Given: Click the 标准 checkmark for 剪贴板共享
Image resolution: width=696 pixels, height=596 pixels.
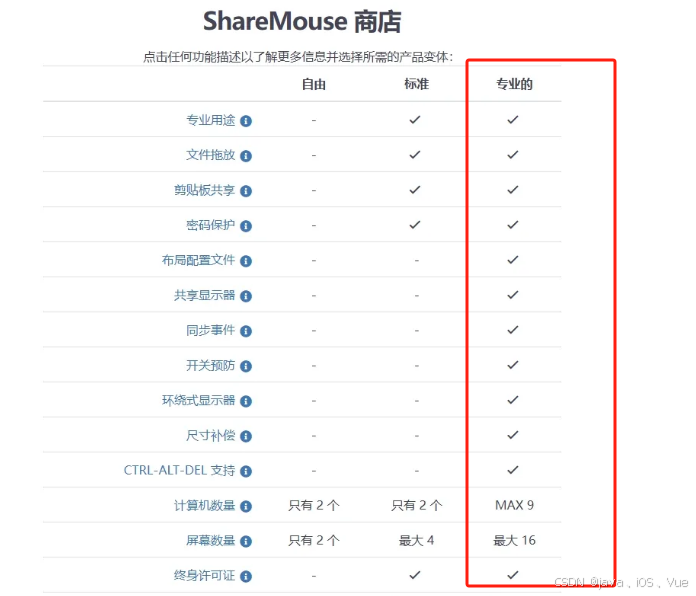Looking at the screenshot, I should (x=415, y=190).
